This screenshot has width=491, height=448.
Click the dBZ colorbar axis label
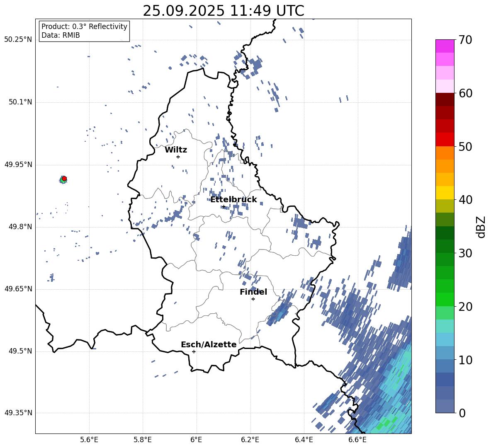coord(481,227)
